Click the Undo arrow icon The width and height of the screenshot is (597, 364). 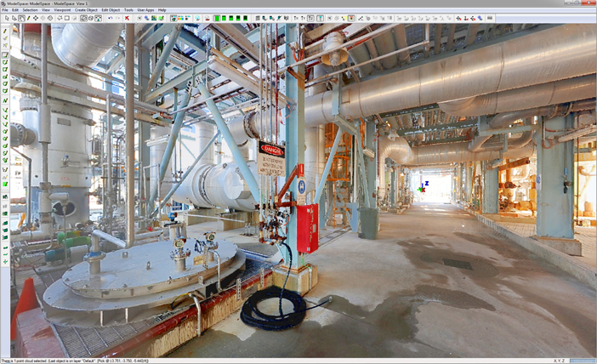coord(109,17)
